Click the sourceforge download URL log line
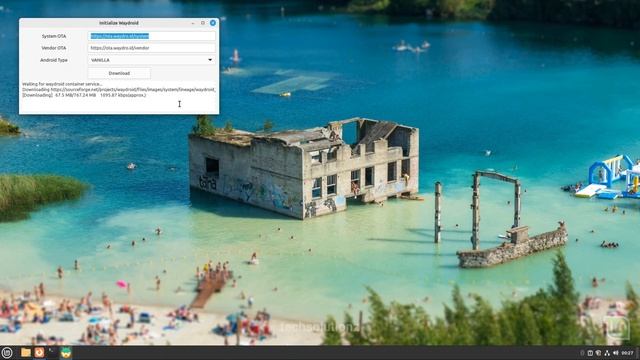This screenshot has height=360, width=640. [119, 89]
